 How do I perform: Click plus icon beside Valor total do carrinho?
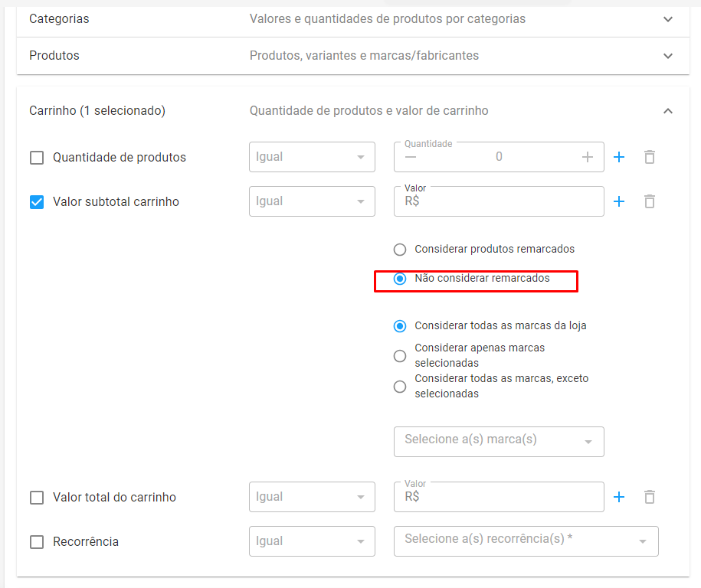pos(619,497)
